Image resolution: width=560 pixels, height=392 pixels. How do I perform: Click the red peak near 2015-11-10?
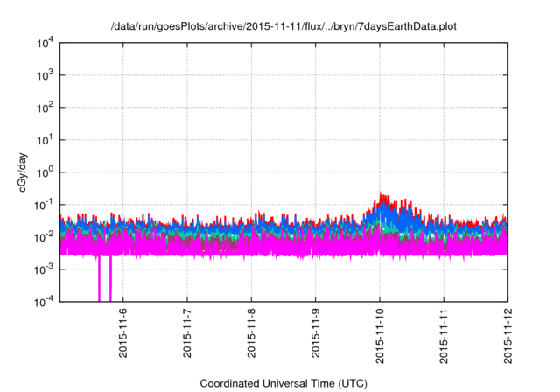381,196
